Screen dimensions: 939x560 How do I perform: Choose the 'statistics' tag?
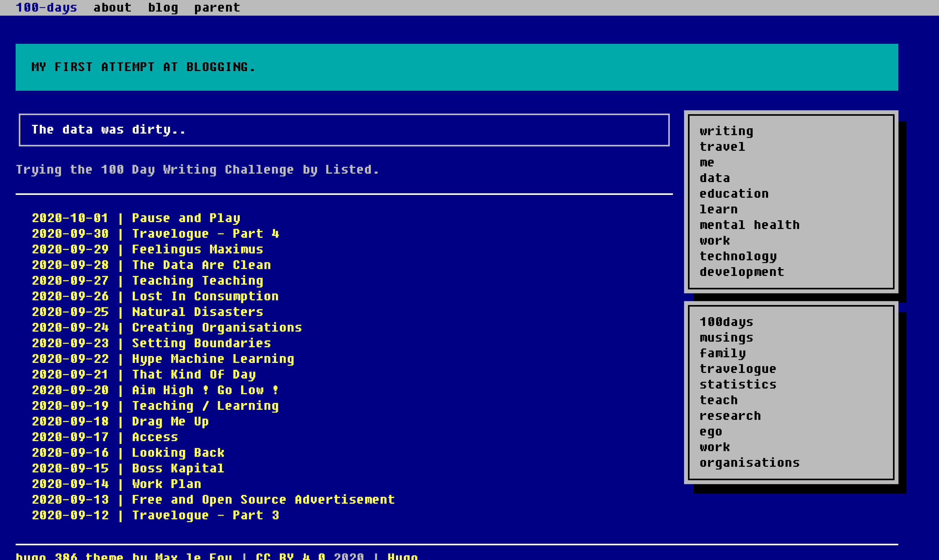[738, 384]
